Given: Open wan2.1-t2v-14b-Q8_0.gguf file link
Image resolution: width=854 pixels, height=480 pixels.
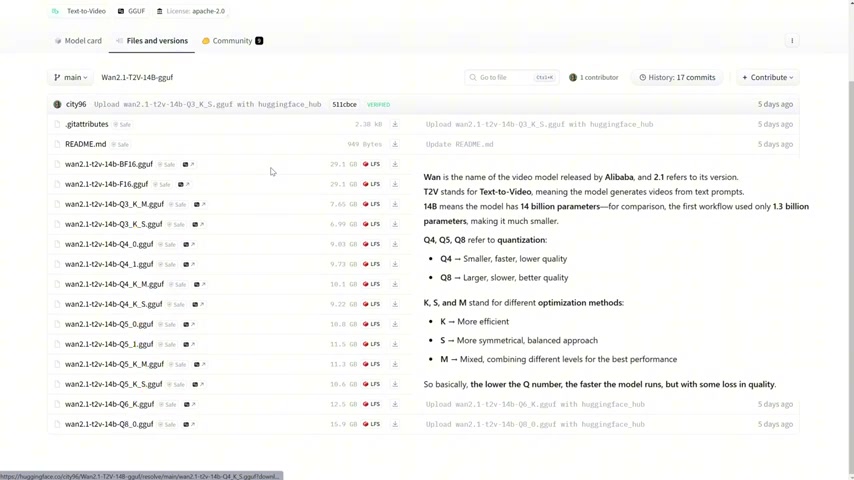Looking at the screenshot, I should tap(109, 424).
